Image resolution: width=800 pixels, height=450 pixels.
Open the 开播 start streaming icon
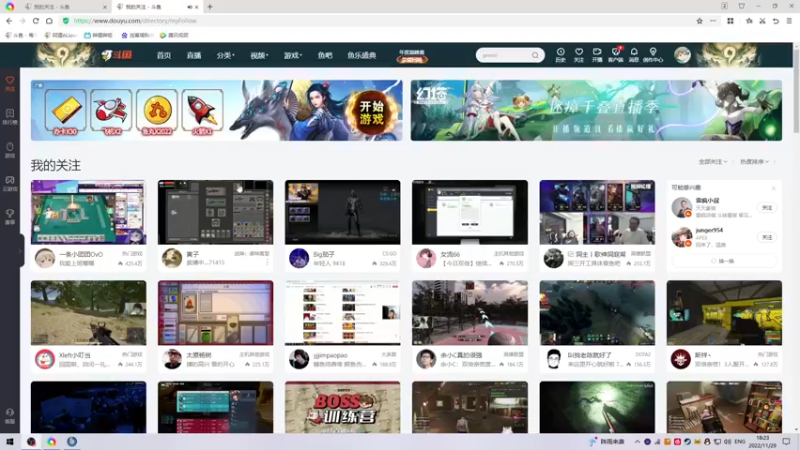[597, 55]
